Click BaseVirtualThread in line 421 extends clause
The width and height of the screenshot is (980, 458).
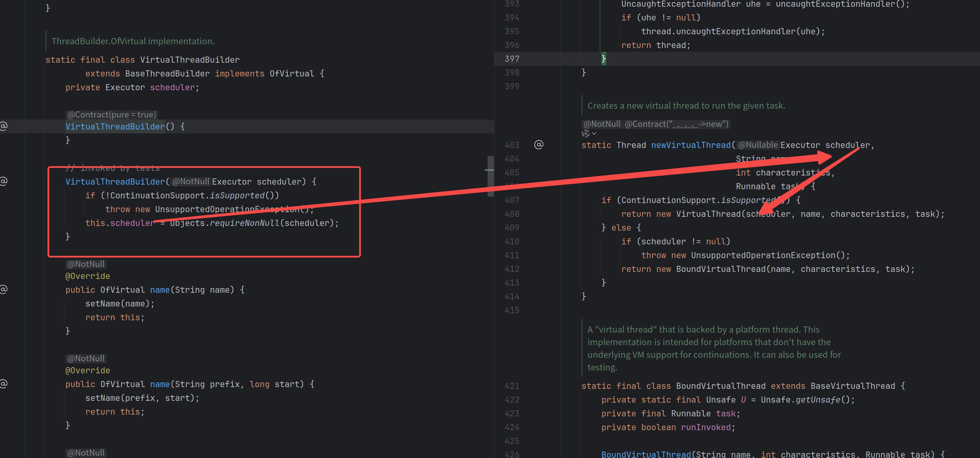coord(853,386)
